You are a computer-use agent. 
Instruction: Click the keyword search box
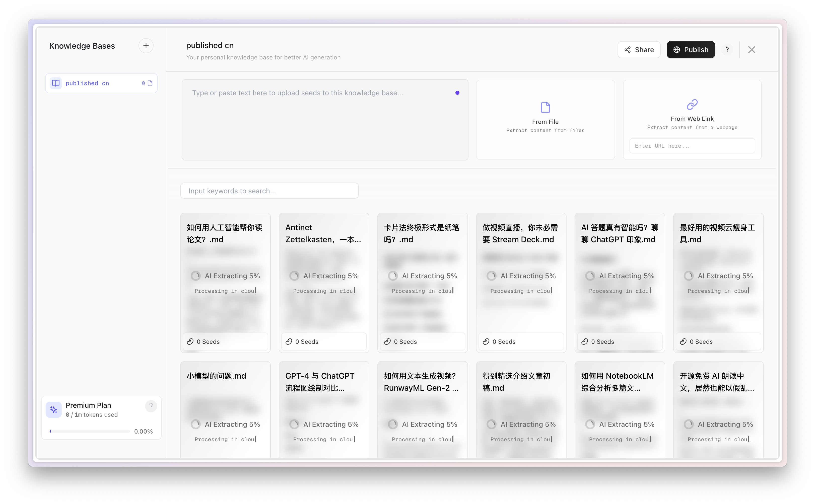coord(269,190)
